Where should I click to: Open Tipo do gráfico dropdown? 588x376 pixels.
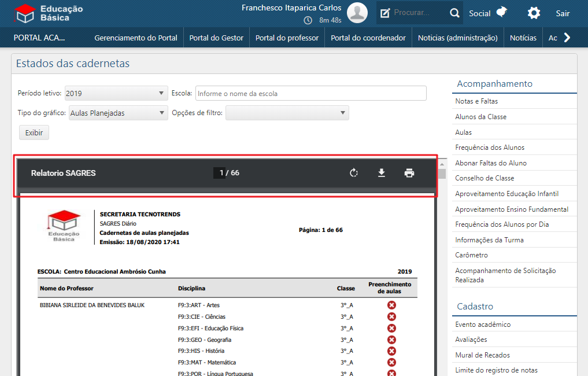click(118, 113)
